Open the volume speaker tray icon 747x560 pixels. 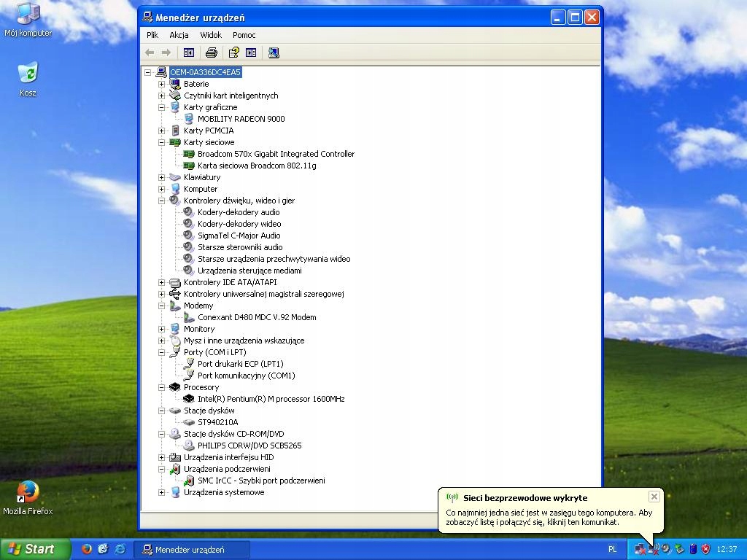point(667,550)
